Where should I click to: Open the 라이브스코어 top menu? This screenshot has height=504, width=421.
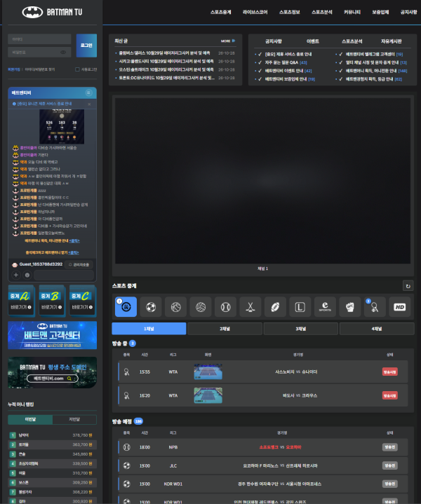(x=255, y=12)
